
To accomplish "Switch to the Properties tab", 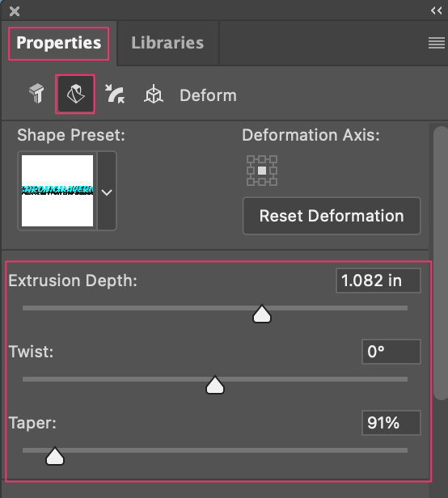I will tap(59, 43).
